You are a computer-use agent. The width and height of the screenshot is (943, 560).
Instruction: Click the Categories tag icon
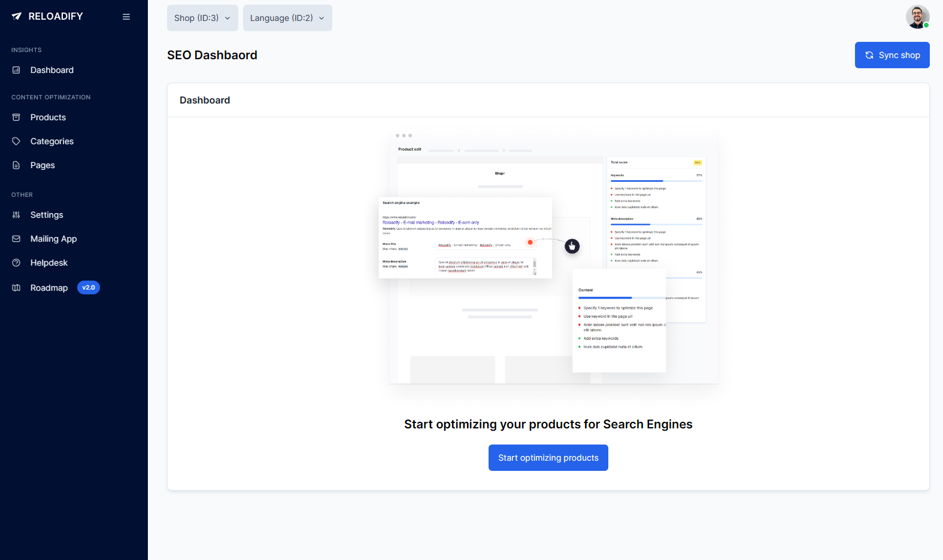(16, 141)
